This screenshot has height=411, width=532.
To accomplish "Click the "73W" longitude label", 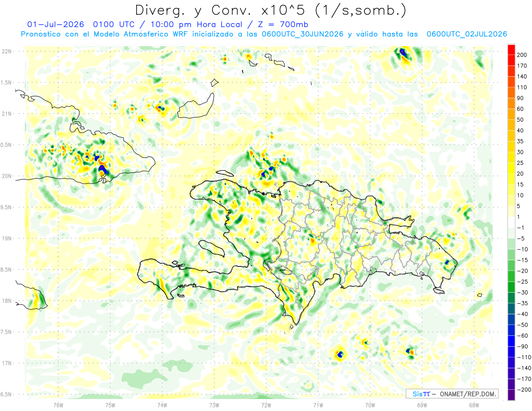I will point(214,405).
